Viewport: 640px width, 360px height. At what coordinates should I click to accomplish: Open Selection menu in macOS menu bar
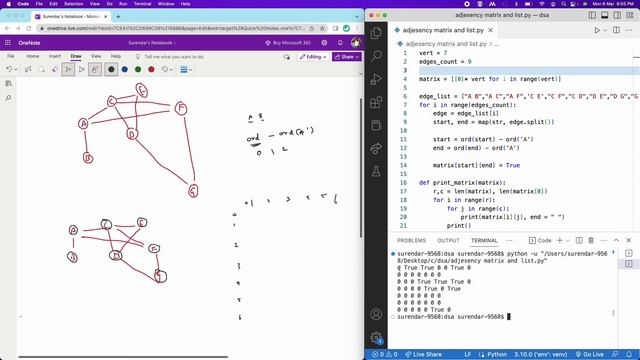[x=73, y=4]
